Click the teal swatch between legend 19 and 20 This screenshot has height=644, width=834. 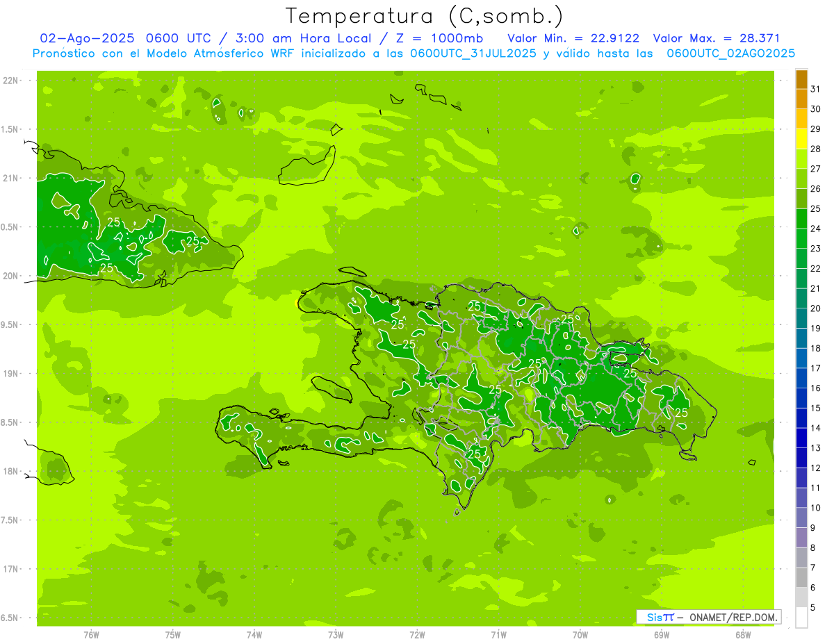coord(801,319)
